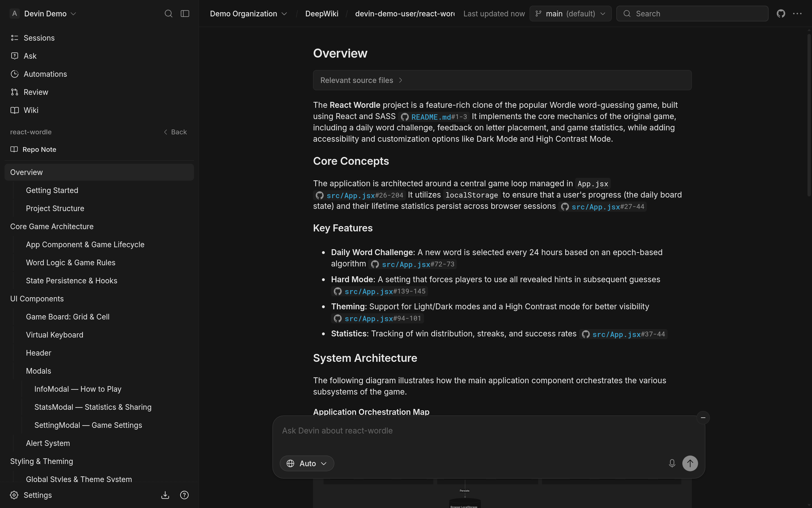
Task: Click the Devin Demo avatar letter A
Action: pyautogui.click(x=14, y=14)
